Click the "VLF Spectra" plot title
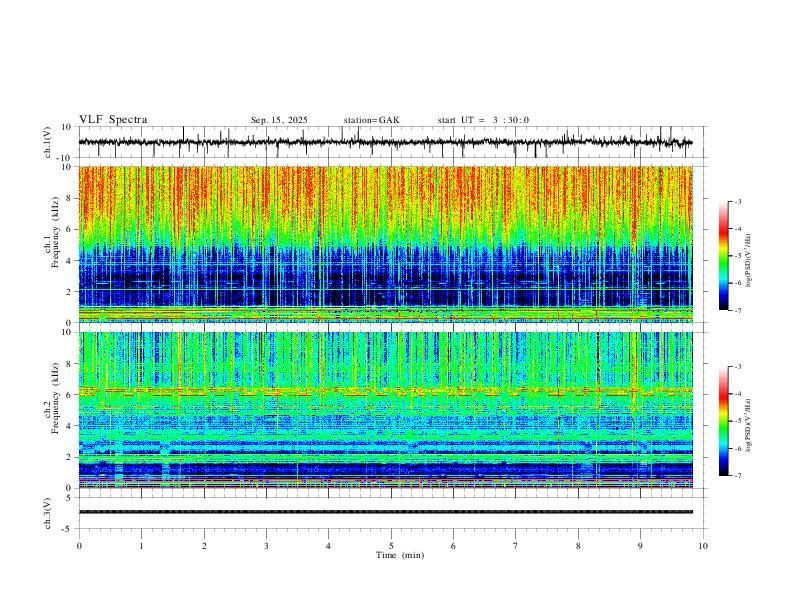This screenshot has width=792, height=612. pyautogui.click(x=113, y=120)
